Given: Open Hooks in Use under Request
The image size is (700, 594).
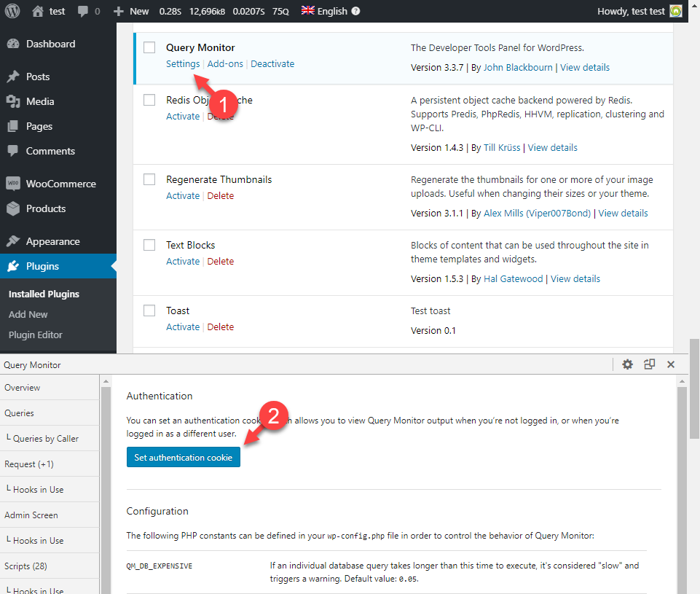Looking at the screenshot, I should 50,490.
